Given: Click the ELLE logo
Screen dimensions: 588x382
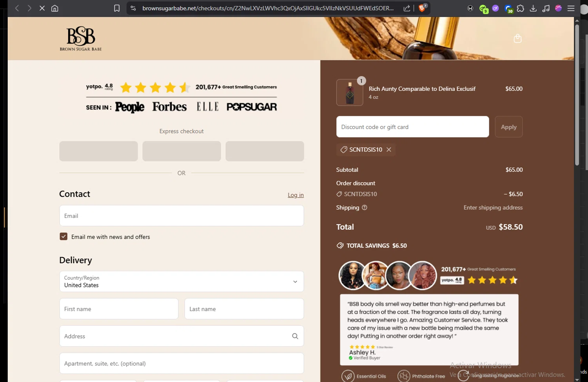Looking at the screenshot, I should tap(207, 107).
